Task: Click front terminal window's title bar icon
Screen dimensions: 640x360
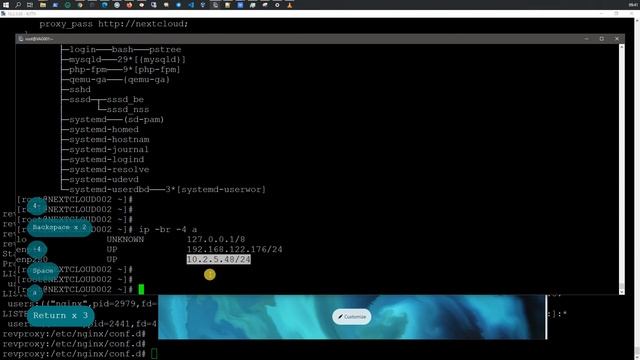Action: [x=21, y=39]
